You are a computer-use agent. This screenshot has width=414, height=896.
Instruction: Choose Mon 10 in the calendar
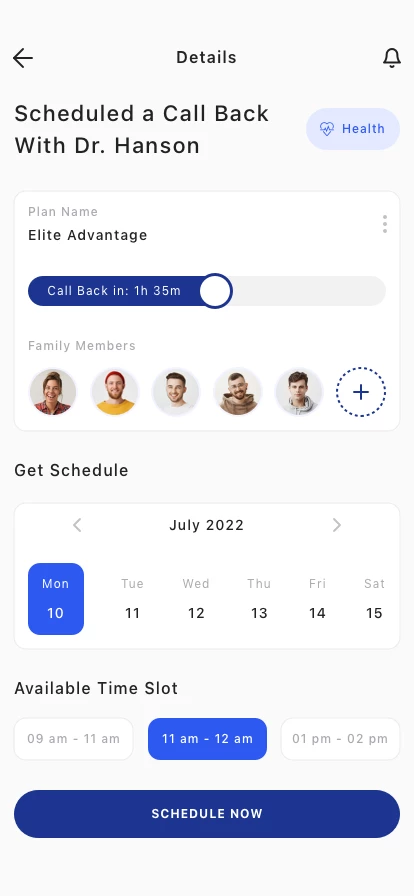pos(56,599)
